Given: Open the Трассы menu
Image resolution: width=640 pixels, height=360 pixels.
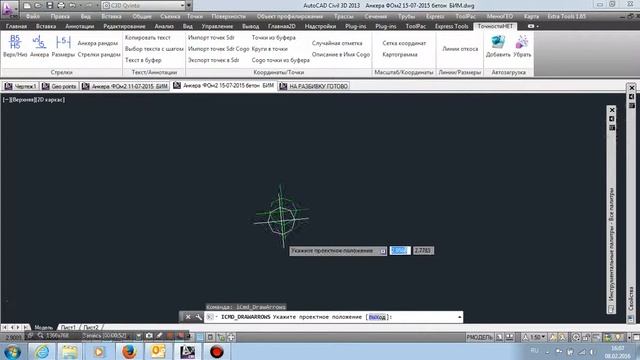Looking at the screenshot, I should [x=344, y=16].
